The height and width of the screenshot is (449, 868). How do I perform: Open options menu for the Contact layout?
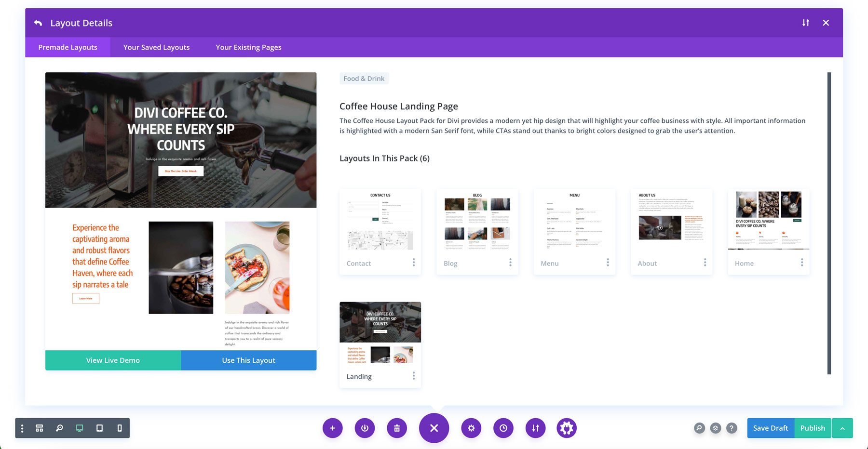[413, 262]
